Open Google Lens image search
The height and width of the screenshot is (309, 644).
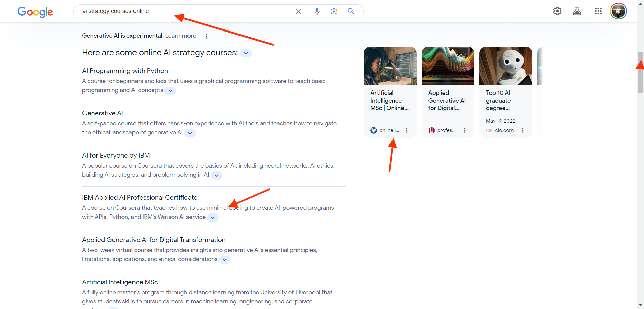[334, 11]
